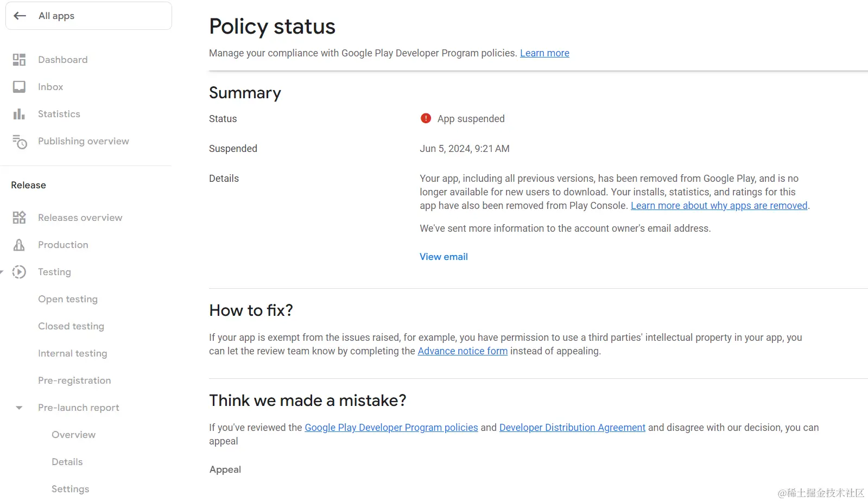This screenshot has width=868, height=502.
Task: Open the Advance notice form link
Action: coord(462,351)
